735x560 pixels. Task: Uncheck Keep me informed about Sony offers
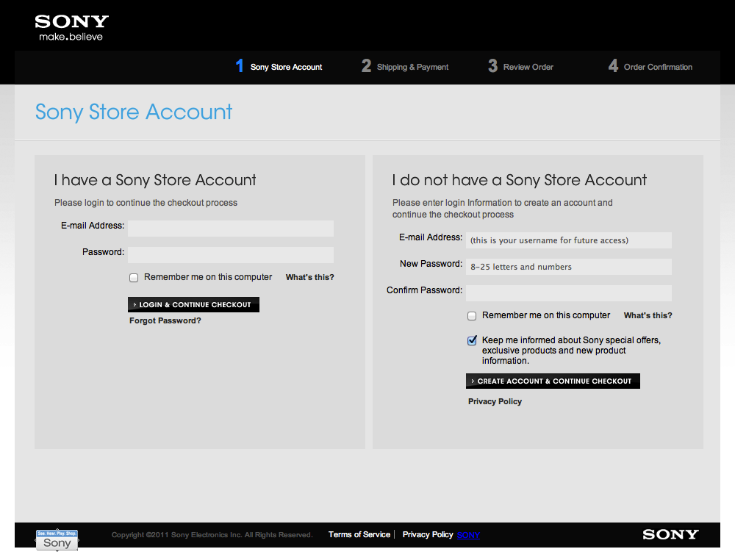pos(472,341)
